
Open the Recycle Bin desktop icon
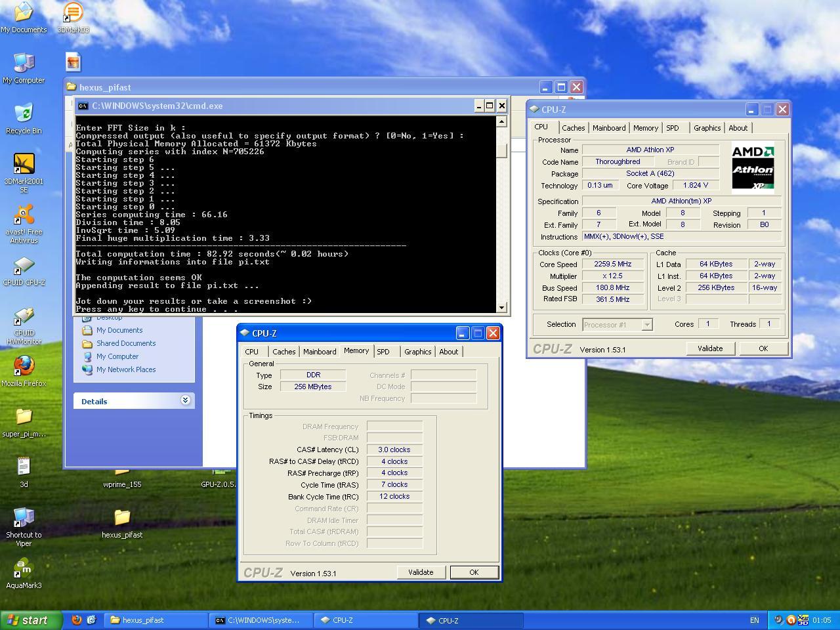[x=24, y=119]
